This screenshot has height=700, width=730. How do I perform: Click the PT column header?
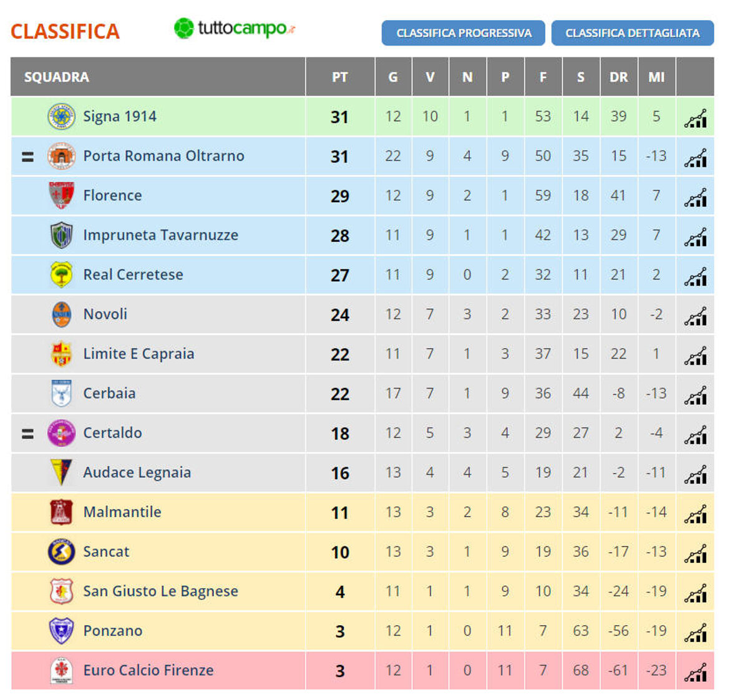point(339,77)
